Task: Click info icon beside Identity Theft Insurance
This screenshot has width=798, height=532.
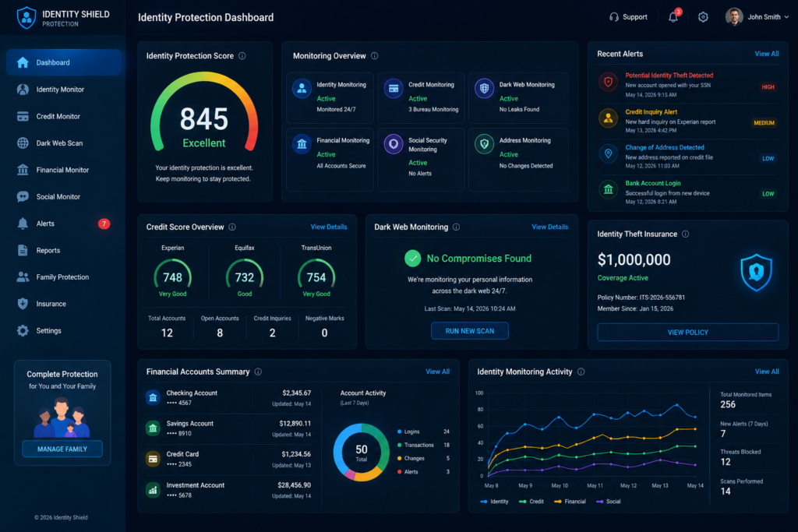Action: pyautogui.click(x=686, y=234)
